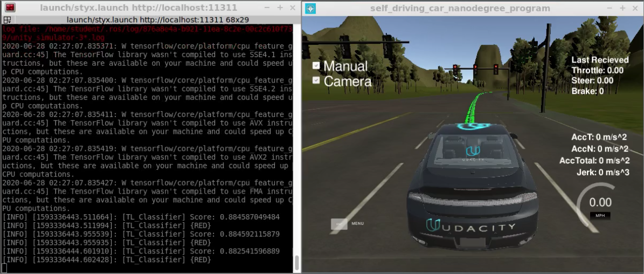Click the terminal vertical scrollbar handle
The width and height of the screenshot is (644, 274).
point(296,262)
